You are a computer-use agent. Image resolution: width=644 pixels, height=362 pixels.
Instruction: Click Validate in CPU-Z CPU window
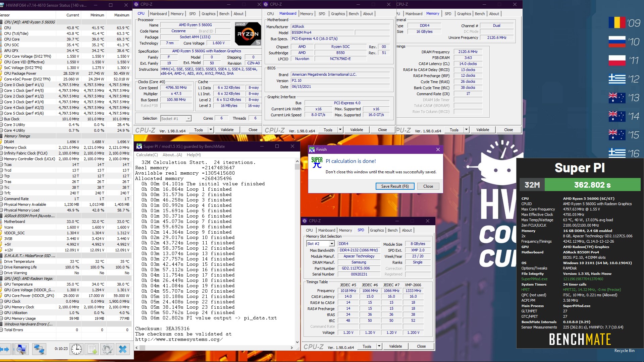[x=227, y=130]
